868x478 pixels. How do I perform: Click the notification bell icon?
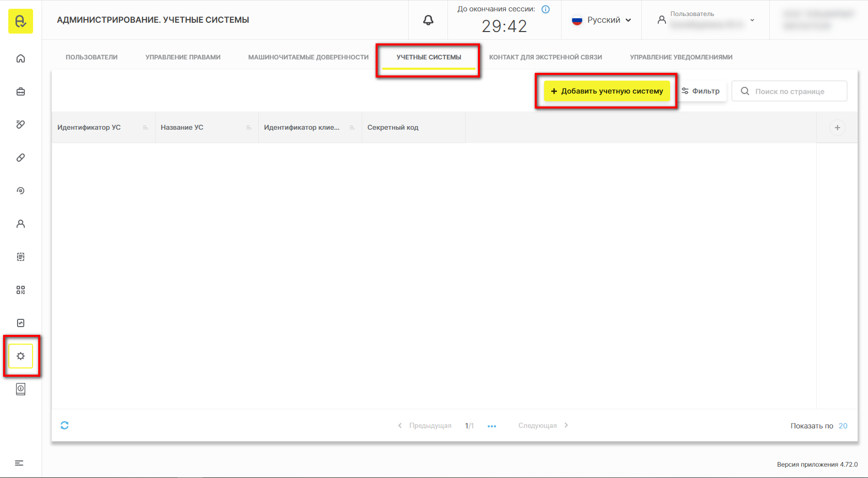coord(428,20)
